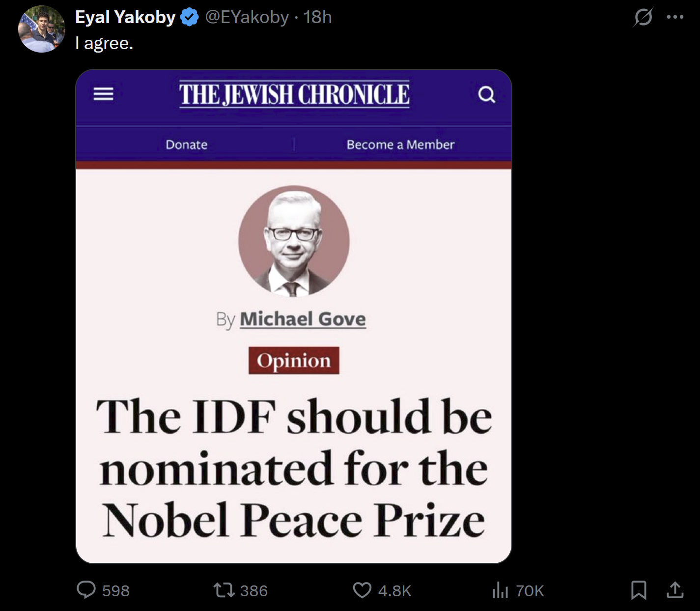Viewport: 700px width, 611px height.
Task: Click the Grok slashed-circle icon
Action: (643, 18)
